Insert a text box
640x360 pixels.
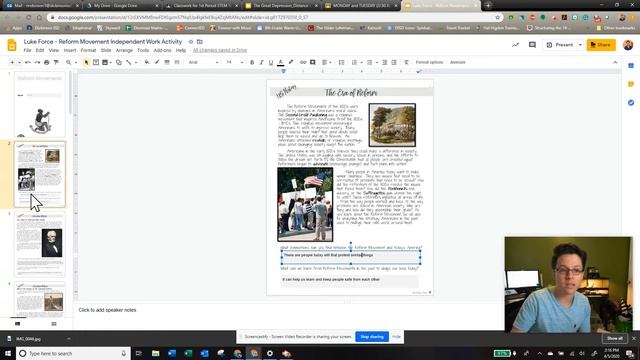(96, 62)
